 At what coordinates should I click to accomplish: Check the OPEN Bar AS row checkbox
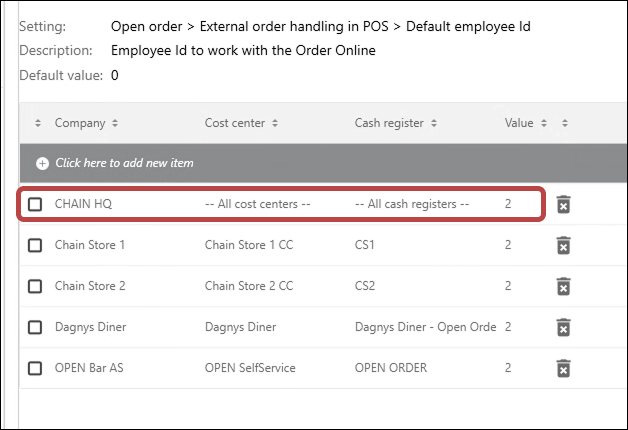(35, 368)
